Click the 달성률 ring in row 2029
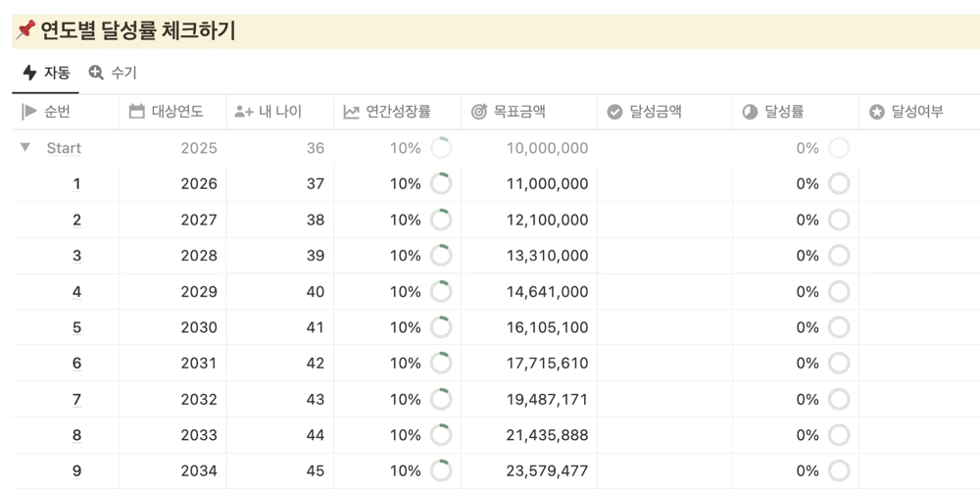The width and height of the screenshot is (980, 489). 839,292
